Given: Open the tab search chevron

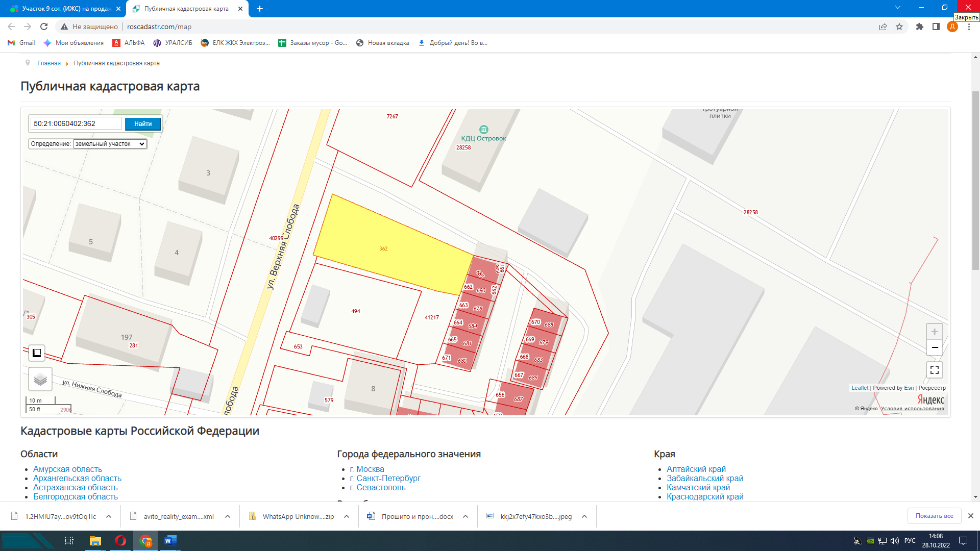Looking at the screenshot, I should (x=897, y=8).
